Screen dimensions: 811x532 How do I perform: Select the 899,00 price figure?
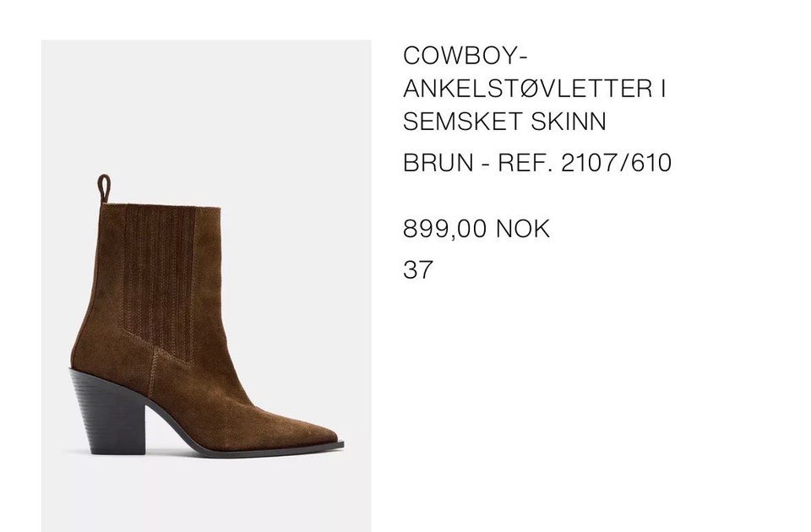(x=445, y=229)
